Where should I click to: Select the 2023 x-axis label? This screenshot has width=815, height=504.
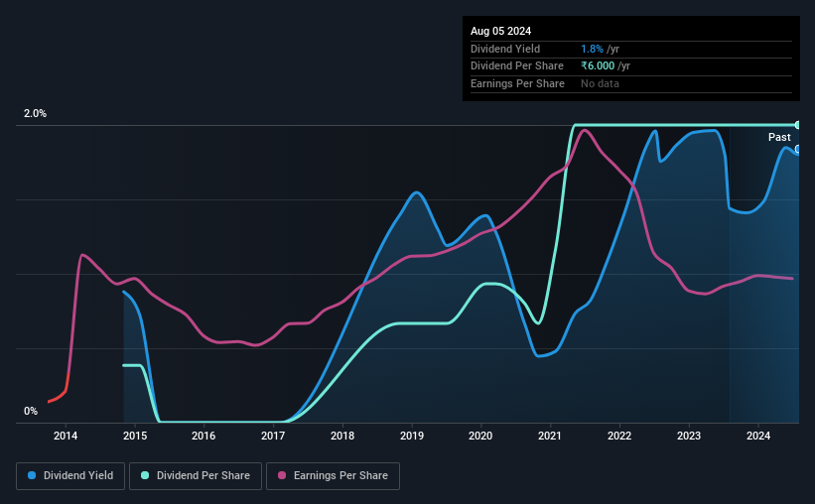689,436
